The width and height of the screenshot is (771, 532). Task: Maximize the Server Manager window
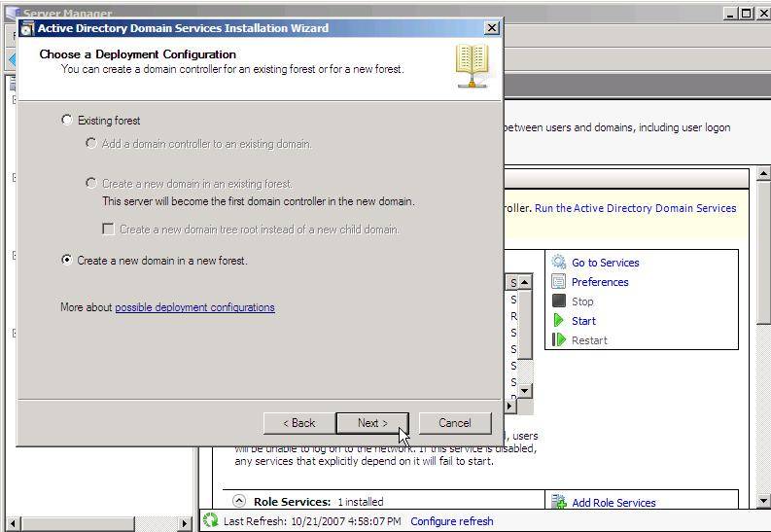pos(747,14)
